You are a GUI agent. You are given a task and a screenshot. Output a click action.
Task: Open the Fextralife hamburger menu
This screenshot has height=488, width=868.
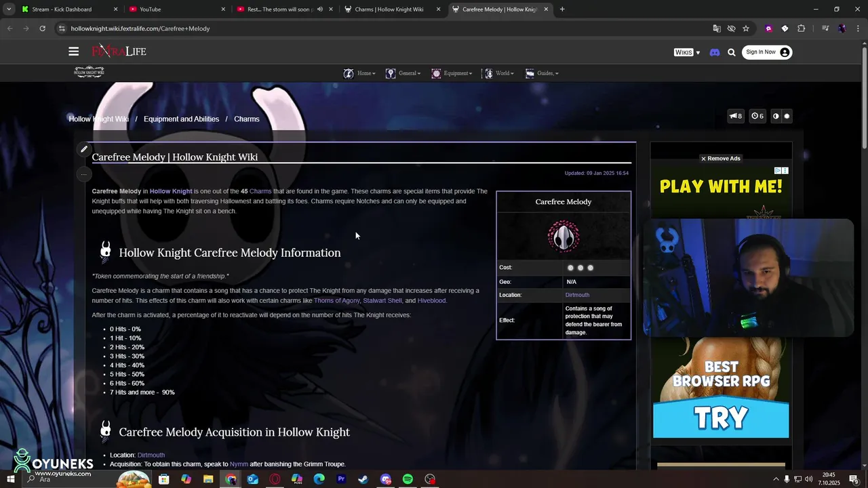(x=73, y=52)
